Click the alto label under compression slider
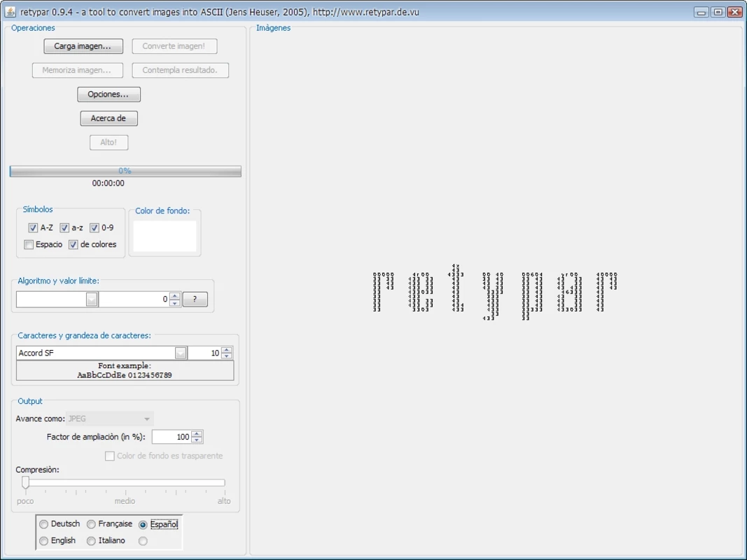This screenshot has width=747, height=560. point(224,501)
